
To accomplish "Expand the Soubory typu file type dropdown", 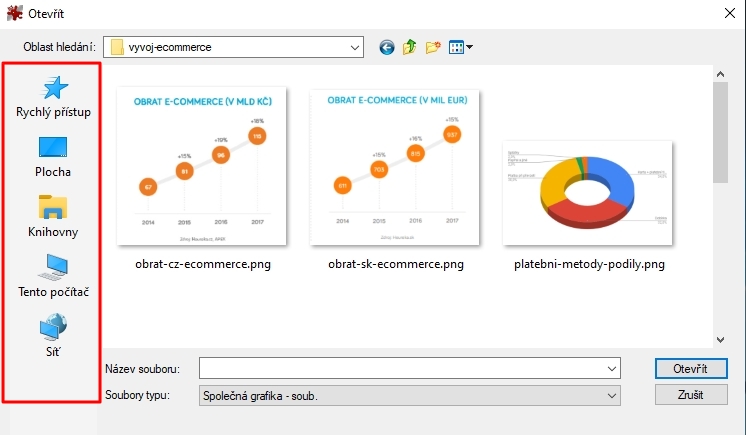I will pyautogui.click(x=612, y=395).
